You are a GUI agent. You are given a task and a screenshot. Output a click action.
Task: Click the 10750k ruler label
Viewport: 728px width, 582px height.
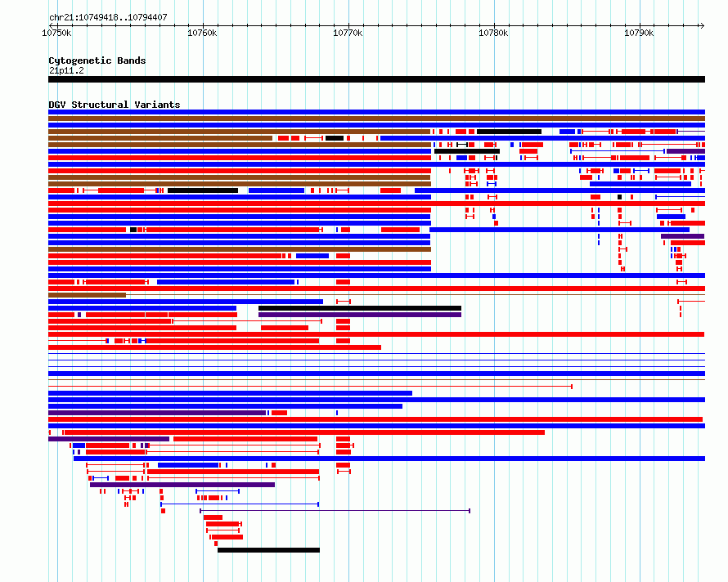[x=56, y=33]
